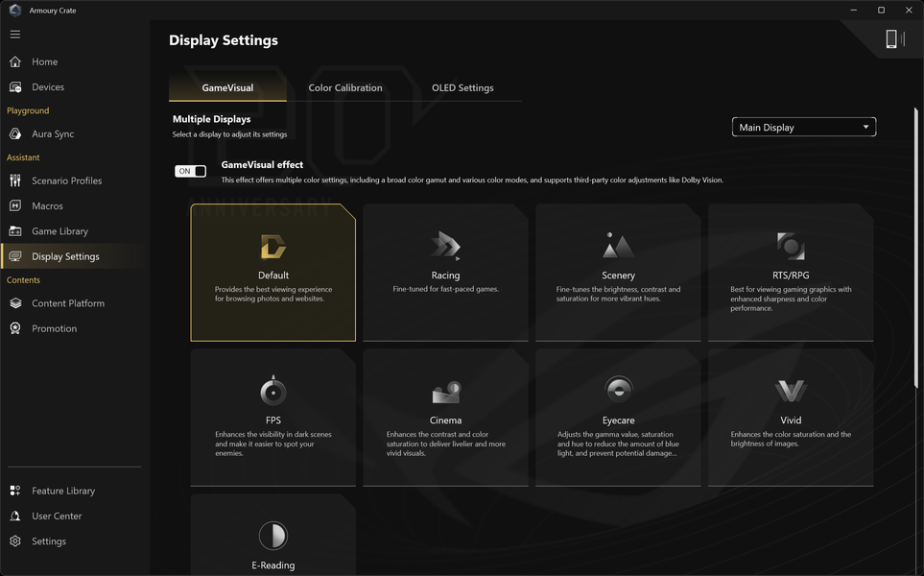Switch to the Color Calibration tab
Viewport: 924px width, 576px height.
pyautogui.click(x=345, y=88)
